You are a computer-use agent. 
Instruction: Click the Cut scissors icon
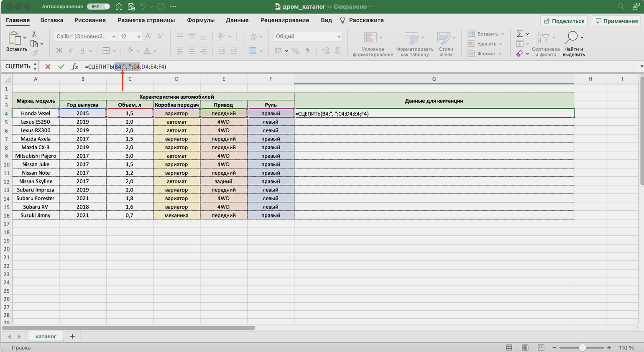tap(34, 34)
